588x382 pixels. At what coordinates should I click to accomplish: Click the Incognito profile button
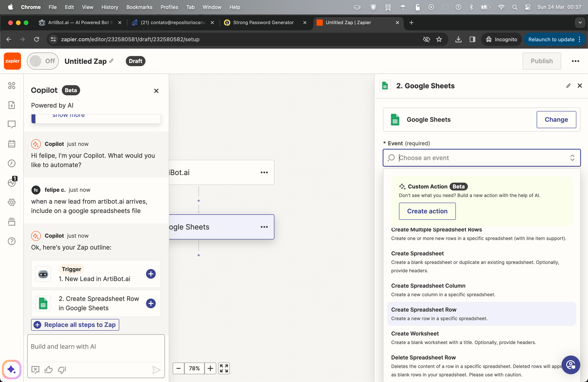pyautogui.click(x=501, y=39)
